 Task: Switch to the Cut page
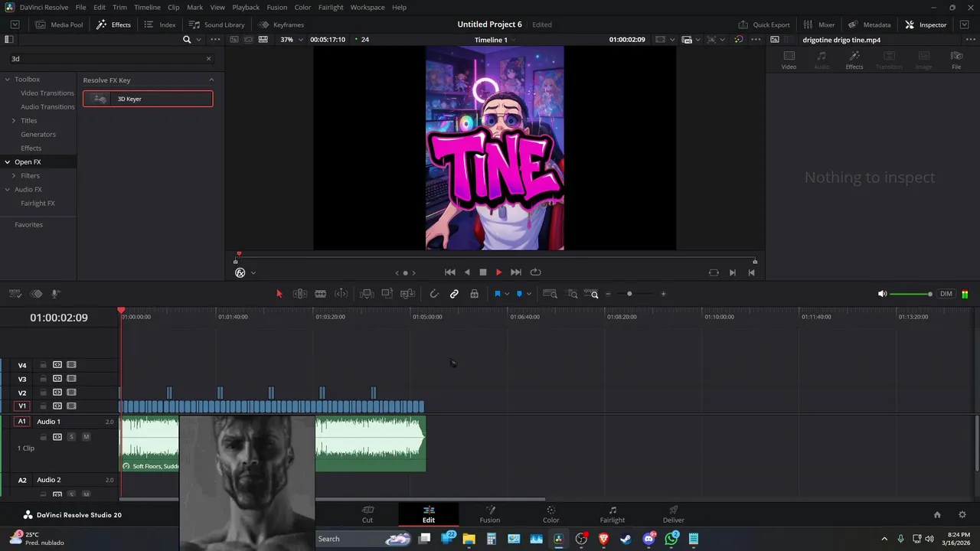367,514
